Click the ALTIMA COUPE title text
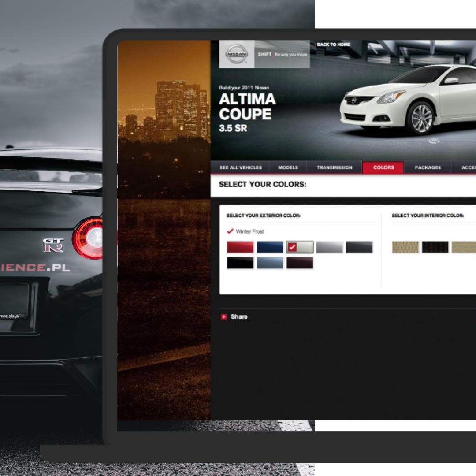The height and width of the screenshot is (476, 476). (x=247, y=107)
